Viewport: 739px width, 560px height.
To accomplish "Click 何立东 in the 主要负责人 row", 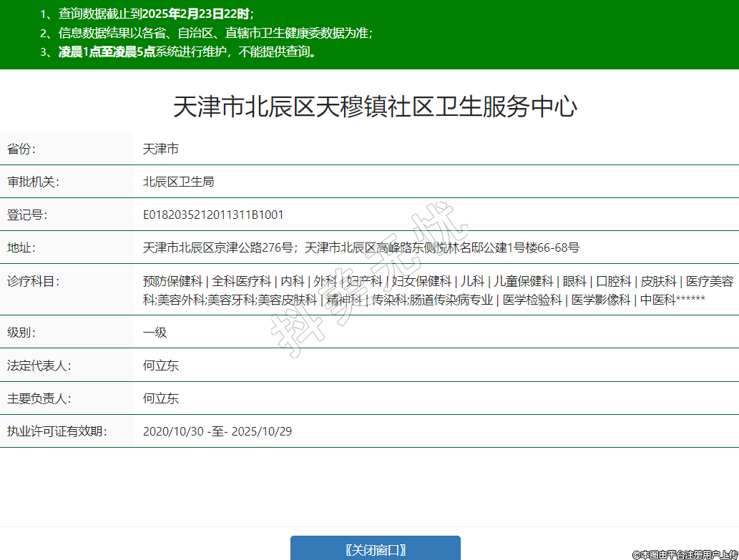I will click(160, 398).
